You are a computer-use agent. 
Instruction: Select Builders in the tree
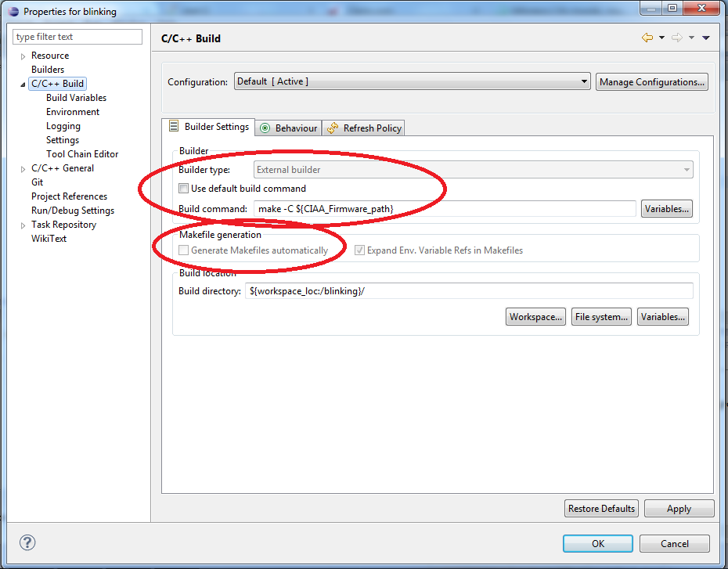tap(48, 70)
